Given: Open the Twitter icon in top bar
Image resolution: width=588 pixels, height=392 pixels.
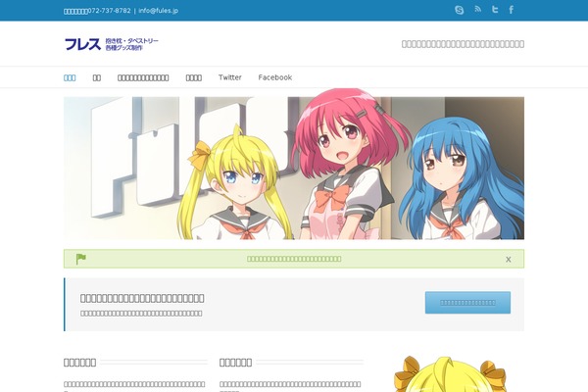Looking at the screenshot, I should (495, 10).
